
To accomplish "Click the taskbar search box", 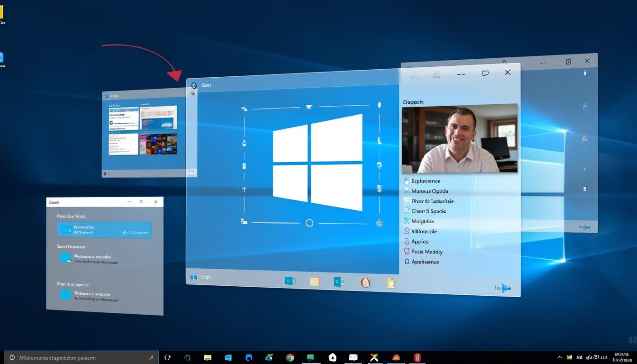I will 82,358.
